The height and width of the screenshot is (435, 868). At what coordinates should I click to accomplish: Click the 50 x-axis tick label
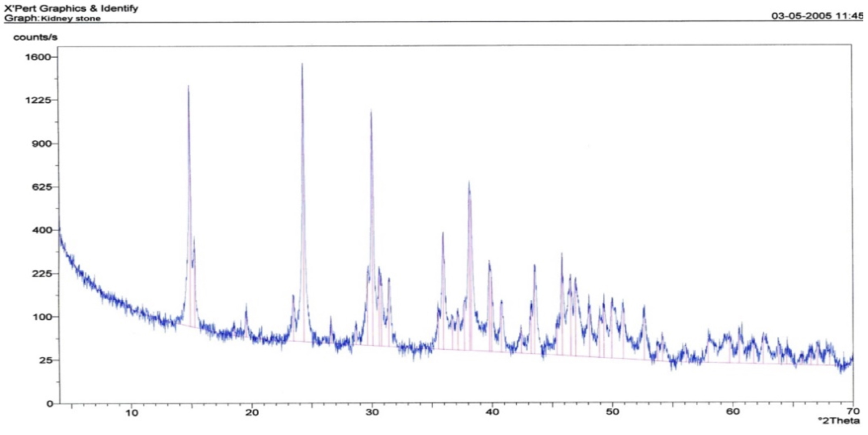tap(612, 412)
